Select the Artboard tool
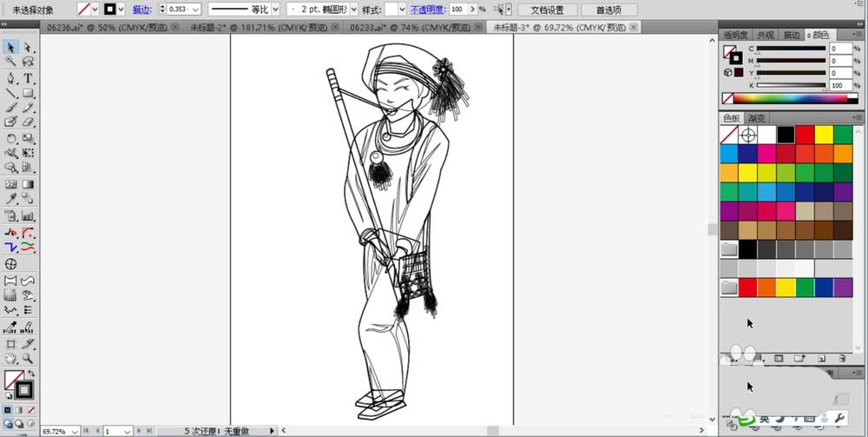Image resolution: width=868 pixels, height=437 pixels. point(10,343)
